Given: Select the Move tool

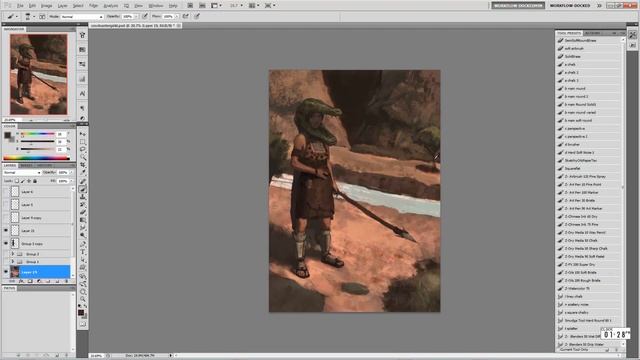Looking at the screenshot, I should click(x=83, y=134).
